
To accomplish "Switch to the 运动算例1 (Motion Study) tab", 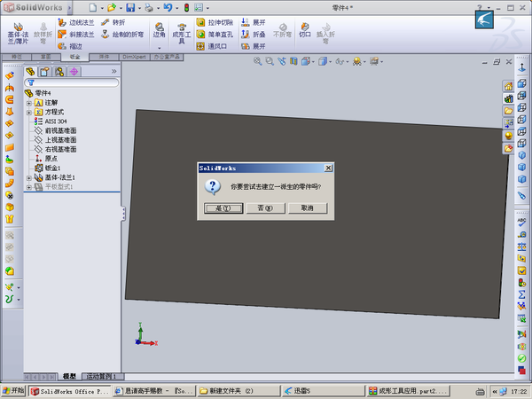I will pos(101,376).
